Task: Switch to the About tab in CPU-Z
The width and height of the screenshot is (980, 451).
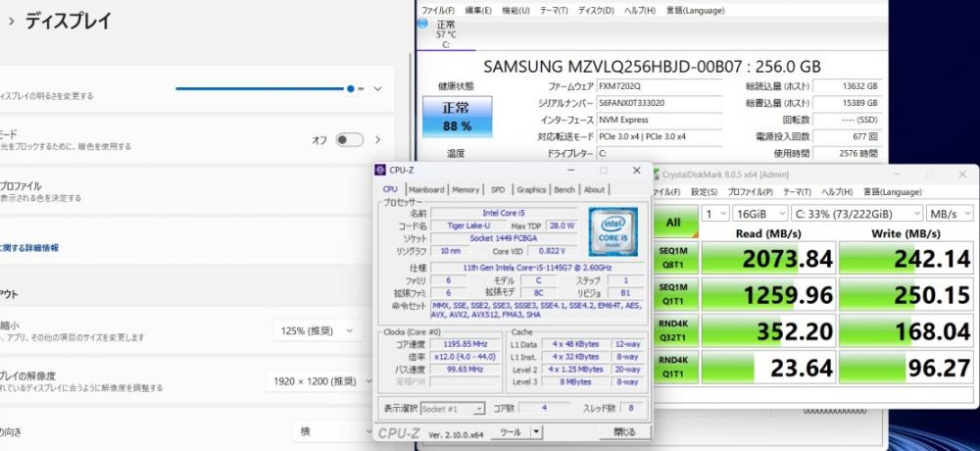Action: pyautogui.click(x=595, y=189)
